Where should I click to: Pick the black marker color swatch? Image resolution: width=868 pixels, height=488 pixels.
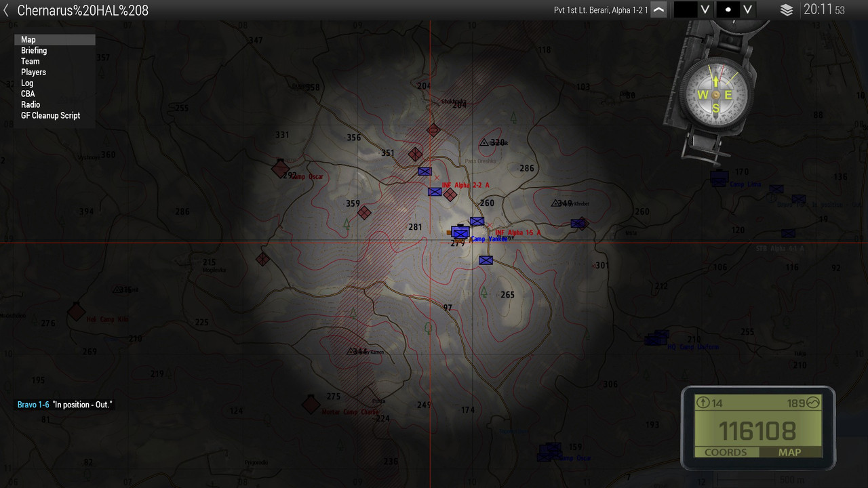tap(686, 9)
